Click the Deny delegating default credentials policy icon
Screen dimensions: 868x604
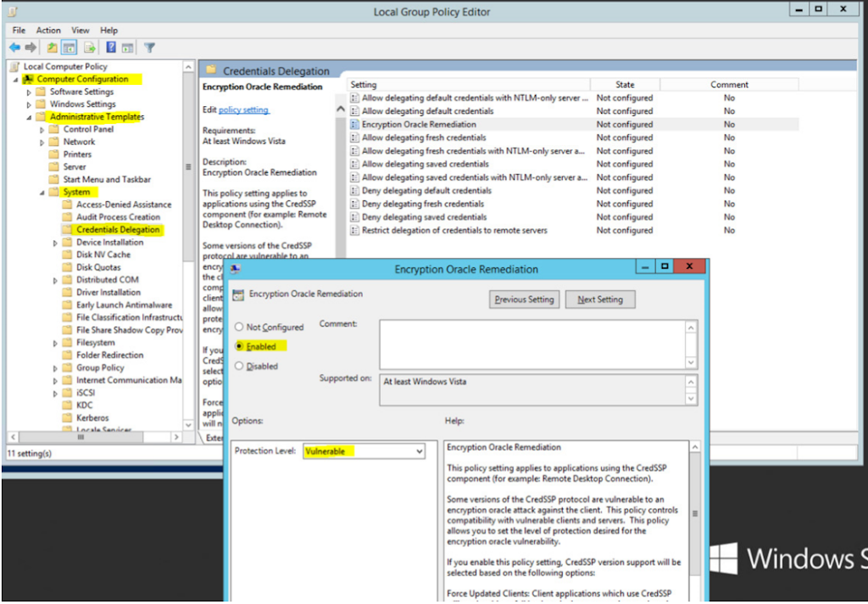(355, 191)
